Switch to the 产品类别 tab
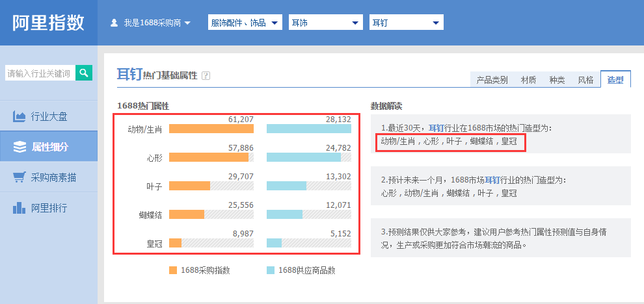Viewport: 644px width, 304px height. [x=492, y=80]
